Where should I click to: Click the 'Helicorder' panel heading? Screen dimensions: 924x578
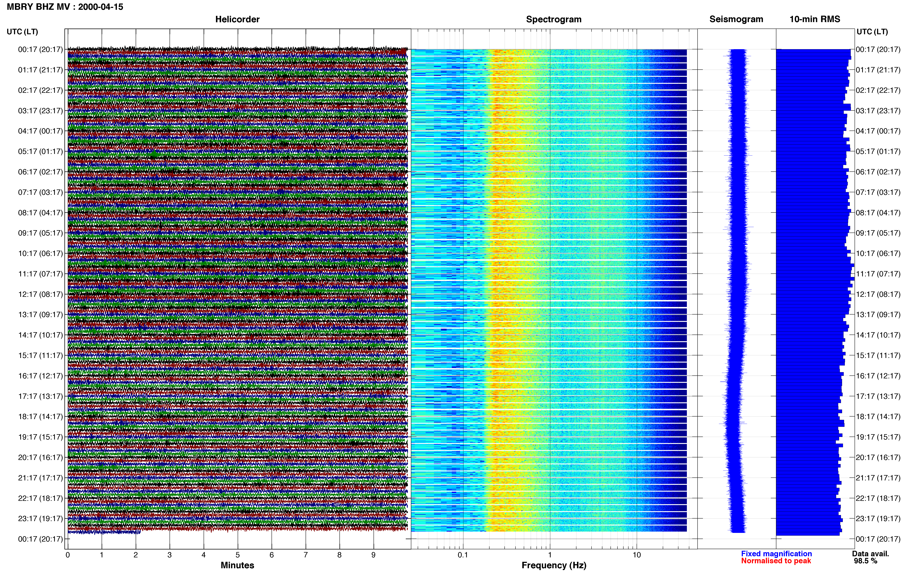pyautogui.click(x=237, y=19)
